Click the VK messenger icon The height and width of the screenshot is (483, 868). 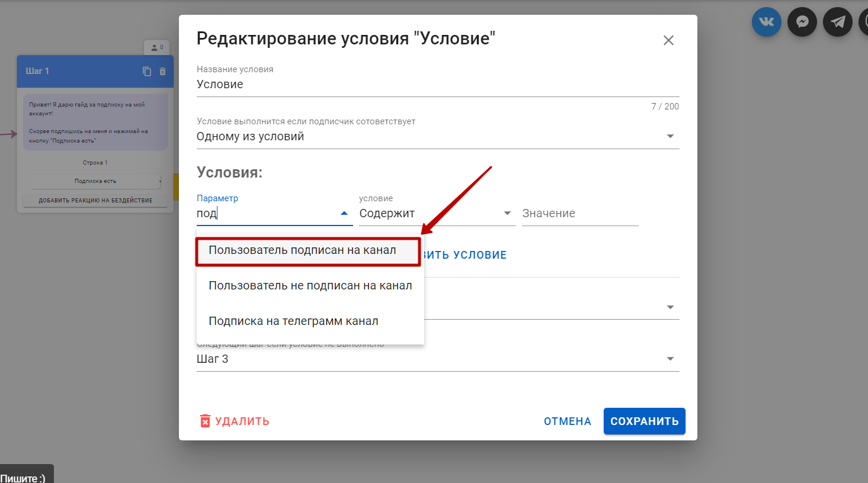(766, 22)
